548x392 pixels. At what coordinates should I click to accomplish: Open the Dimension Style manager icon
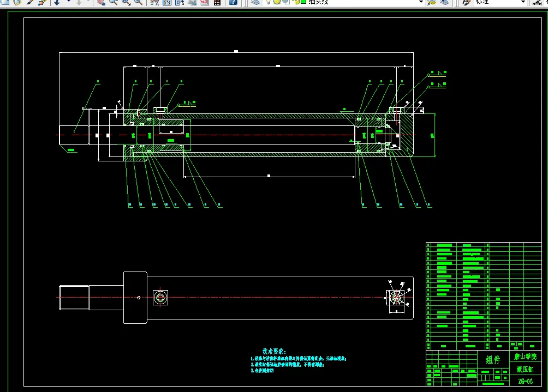click(537, 2)
